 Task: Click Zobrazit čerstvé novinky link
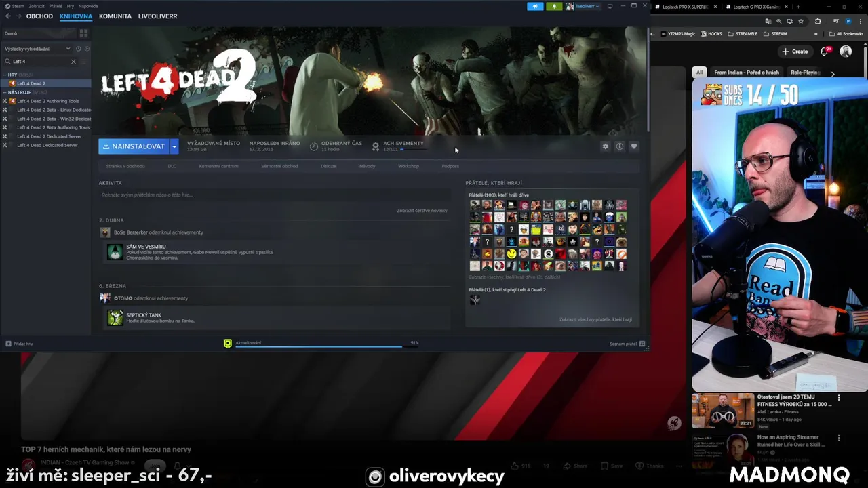tap(422, 211)
